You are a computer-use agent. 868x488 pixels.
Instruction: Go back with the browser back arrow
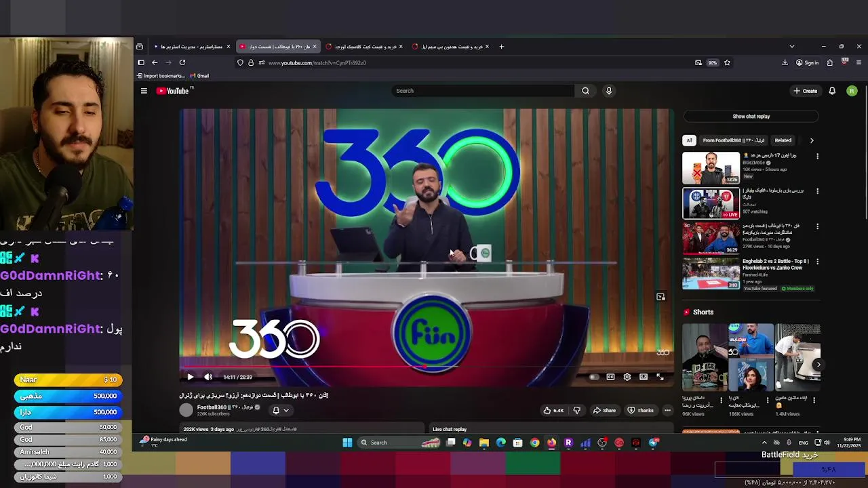click(x=155, y=62)
